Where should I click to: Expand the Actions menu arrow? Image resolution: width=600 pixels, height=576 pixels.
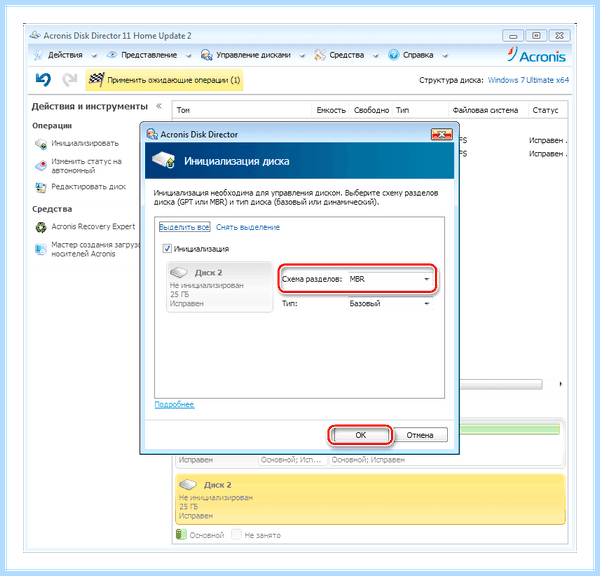pyautogui.click(x=94, y=56)
